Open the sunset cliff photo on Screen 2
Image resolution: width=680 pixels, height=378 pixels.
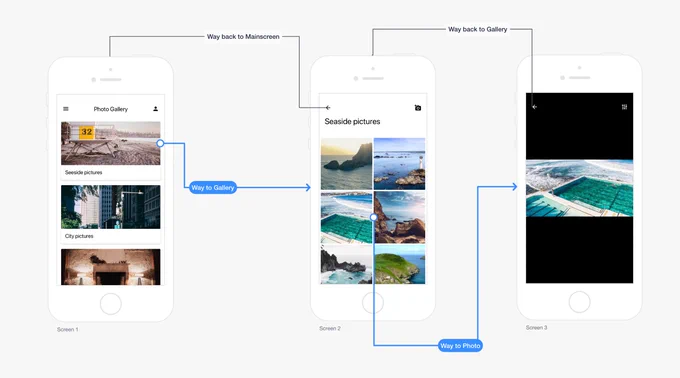(347, 164)
